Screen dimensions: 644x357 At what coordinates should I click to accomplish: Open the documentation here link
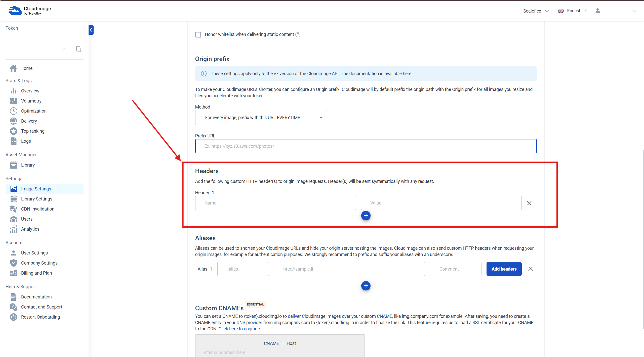(407, 74)
